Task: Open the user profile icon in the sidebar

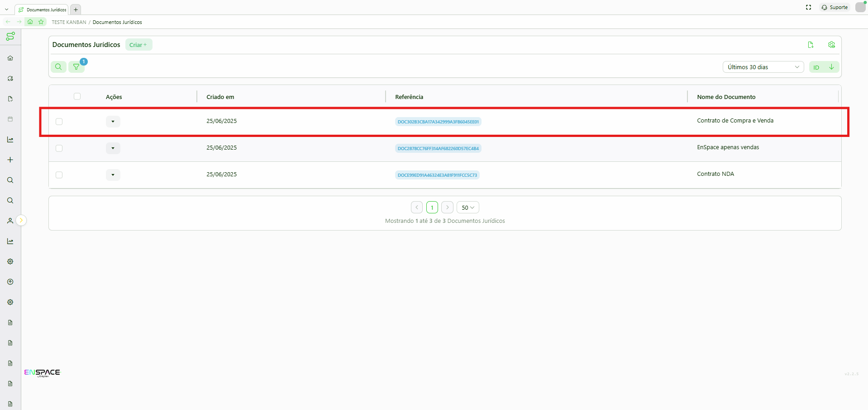Action: point(10,221)
